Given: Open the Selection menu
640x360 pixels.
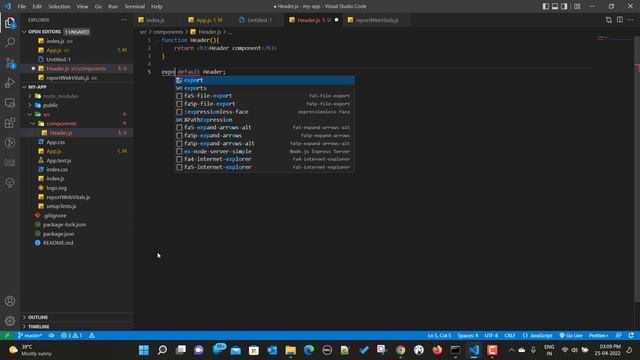Looking at the screenshot, I should point(59,6).
